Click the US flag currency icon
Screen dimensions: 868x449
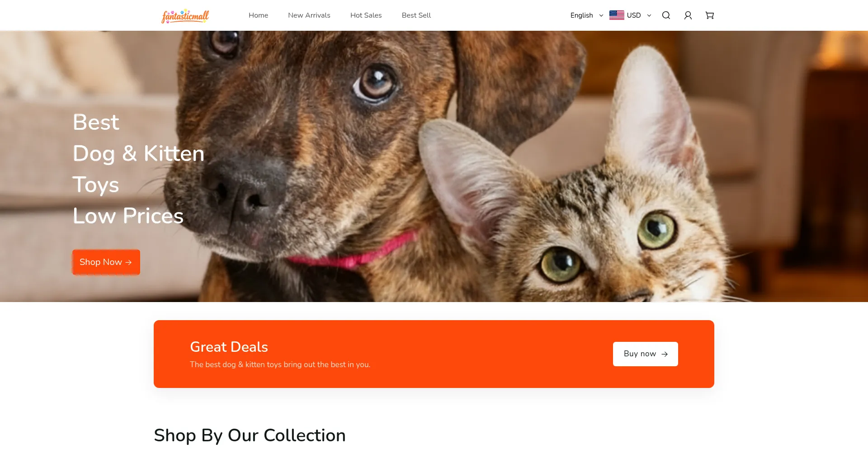coord(617,15)
